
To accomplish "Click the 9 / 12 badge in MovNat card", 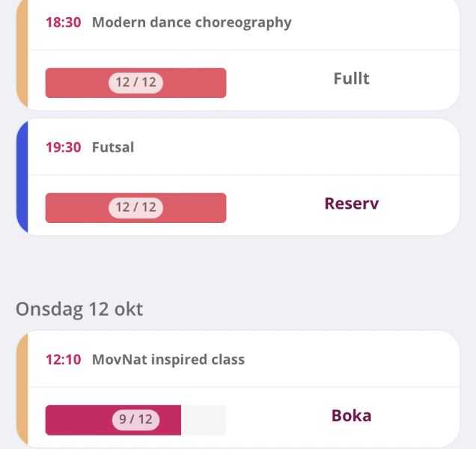I will coord(135,420).
